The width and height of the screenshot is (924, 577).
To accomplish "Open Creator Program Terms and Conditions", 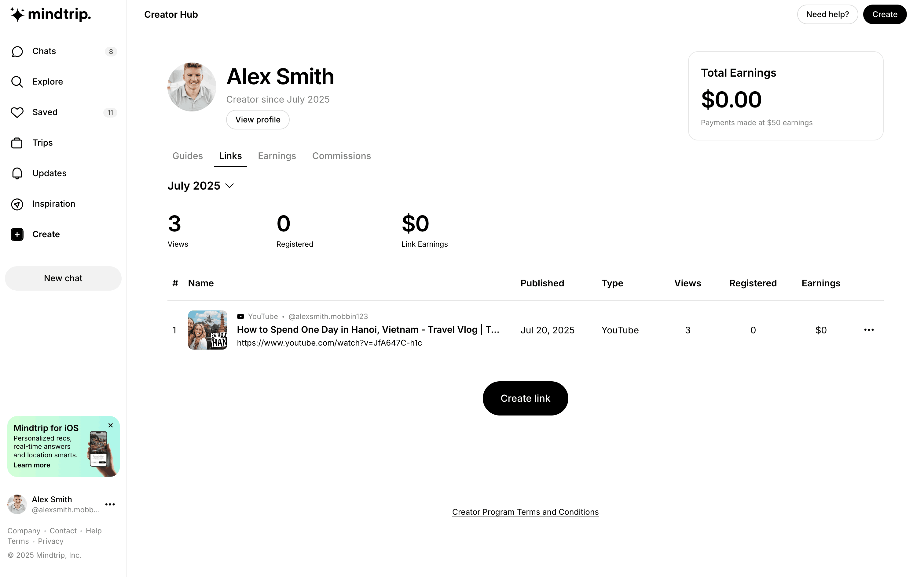I will [x=525, y=512].
